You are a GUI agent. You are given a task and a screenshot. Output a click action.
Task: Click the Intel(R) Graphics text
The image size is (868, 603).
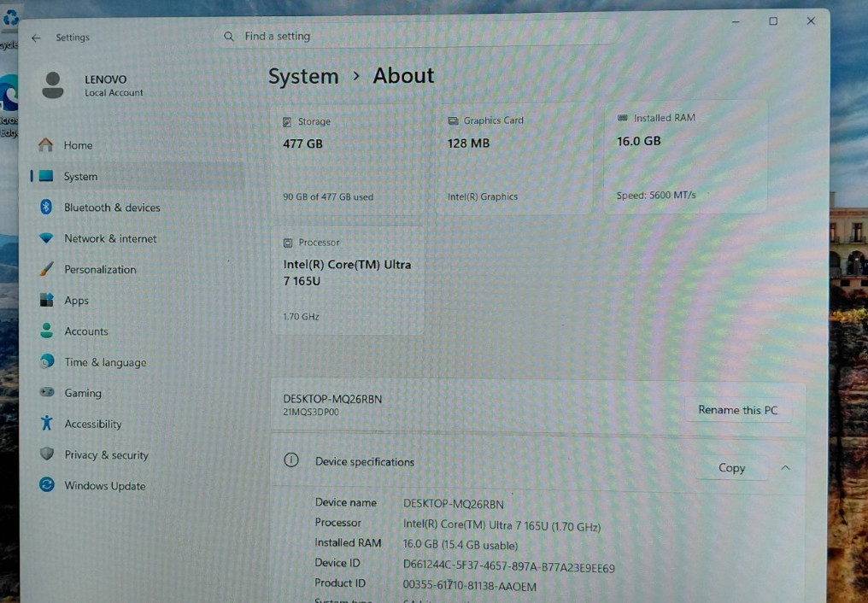click(x=483, y=196)
